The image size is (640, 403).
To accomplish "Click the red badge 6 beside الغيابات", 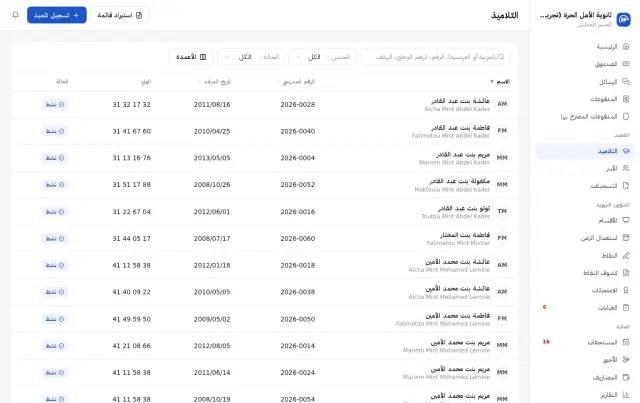I will coord(544,307).
